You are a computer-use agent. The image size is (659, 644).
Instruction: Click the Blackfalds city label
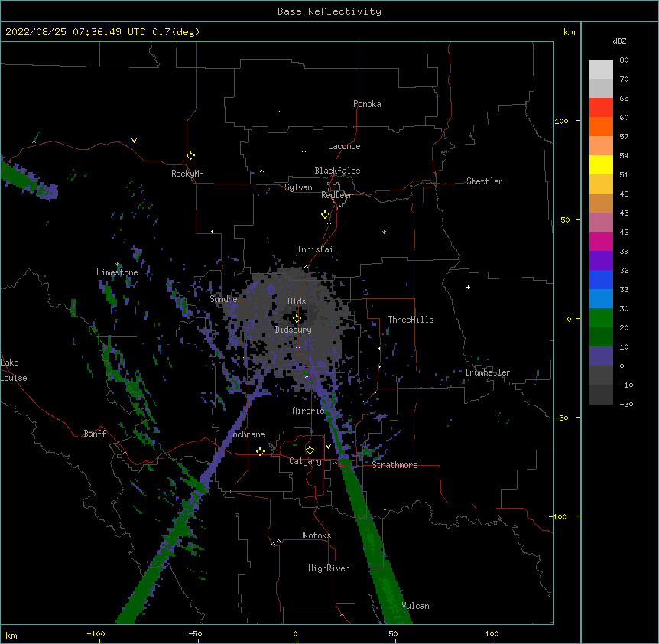click(x=337, y=171)
